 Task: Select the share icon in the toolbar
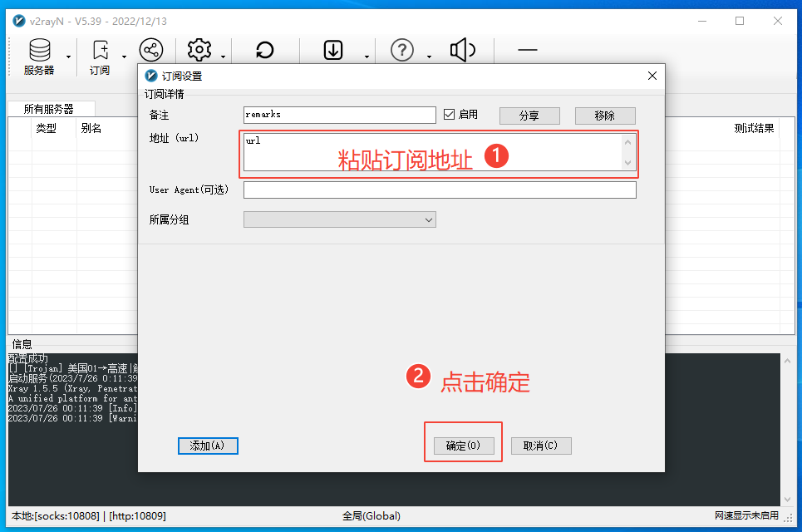[x=150, y=50]
